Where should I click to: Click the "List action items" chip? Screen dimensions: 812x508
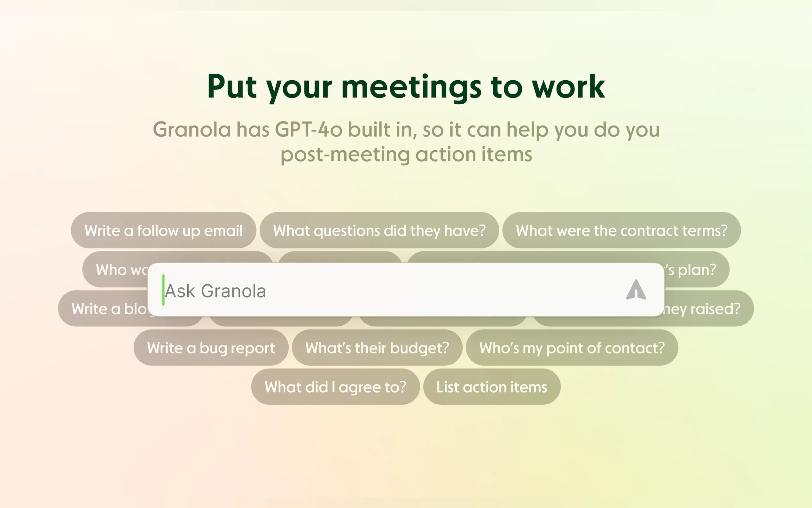tap(491, 387)
